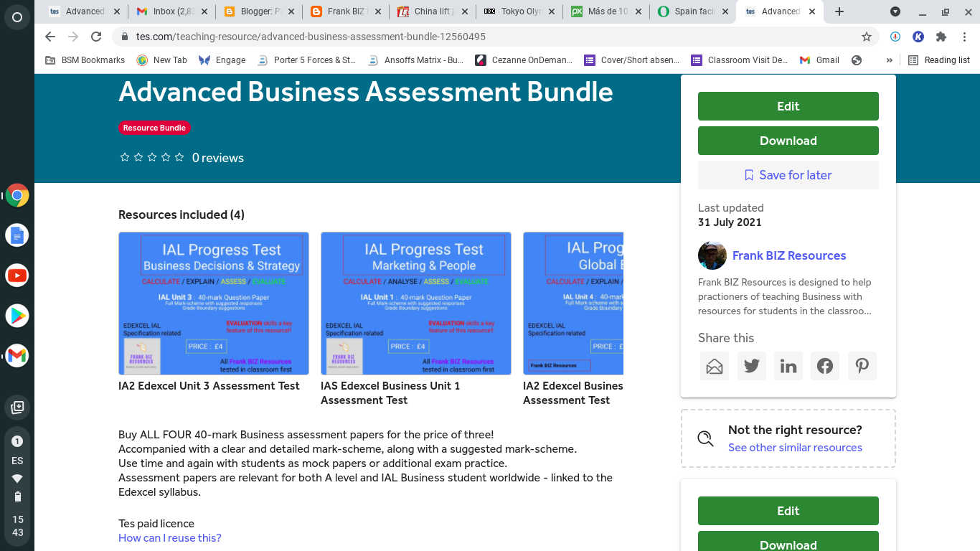The height and width of the screenshot is (551, 980).
Task: Open IA2 Edexcel Unit 3 Assessment Test thumbnail
Action: [214, 303]
